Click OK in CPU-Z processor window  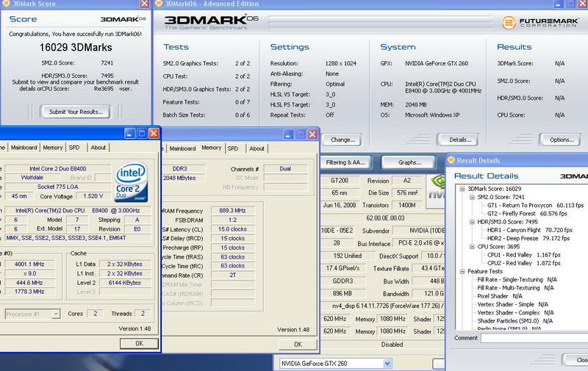pyautogui.click(x=139, y=343)
